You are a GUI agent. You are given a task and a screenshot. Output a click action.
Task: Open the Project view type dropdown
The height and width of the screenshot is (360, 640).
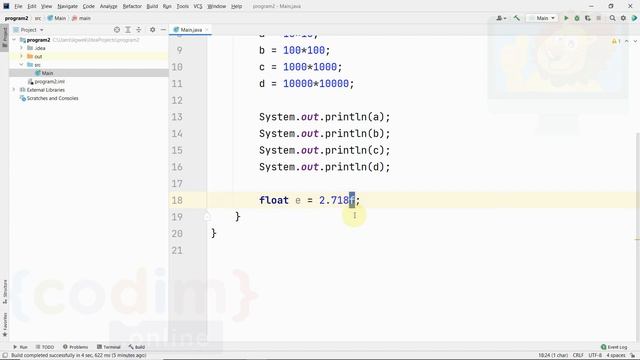coord(29,30)
